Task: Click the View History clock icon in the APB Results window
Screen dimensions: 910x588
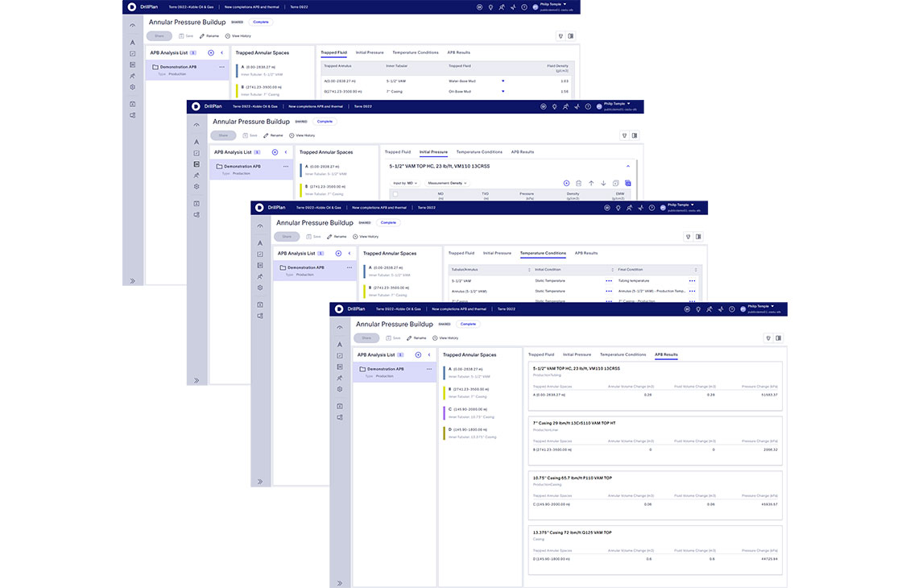Action: pos(435,338)
